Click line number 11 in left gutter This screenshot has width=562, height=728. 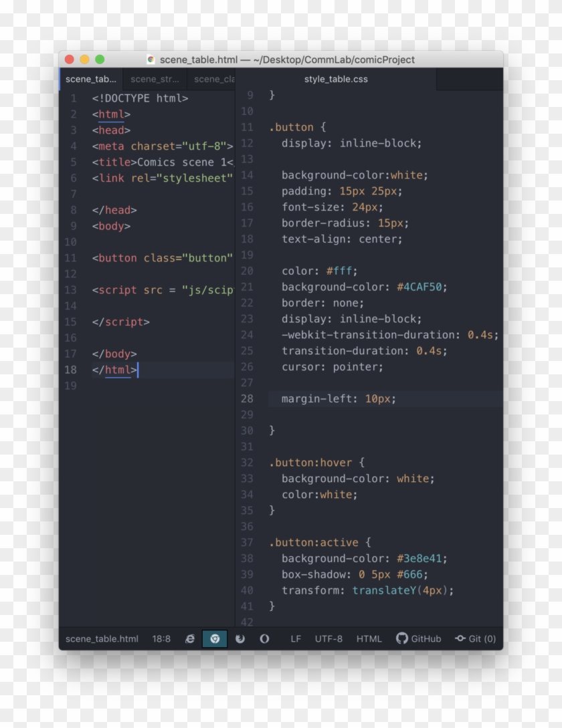[x=71, y=258]
